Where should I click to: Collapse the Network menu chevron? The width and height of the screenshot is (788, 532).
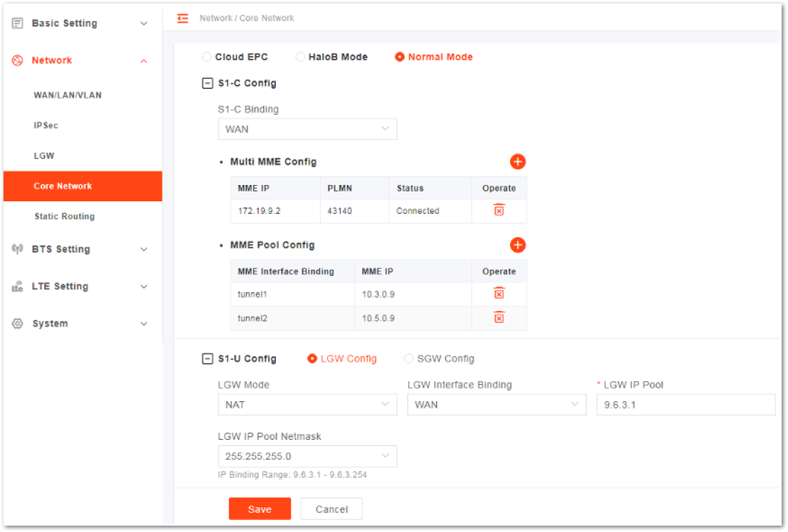(144, 61)
